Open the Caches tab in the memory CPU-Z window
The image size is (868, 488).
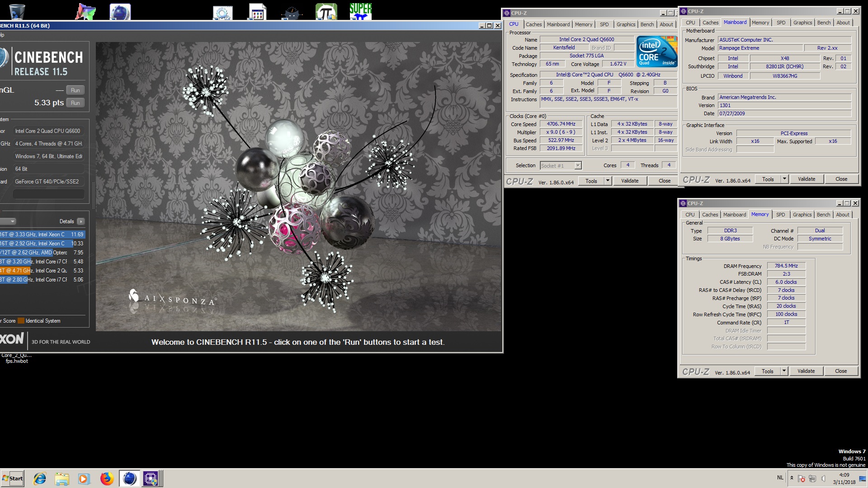click(x=710, y=215)
